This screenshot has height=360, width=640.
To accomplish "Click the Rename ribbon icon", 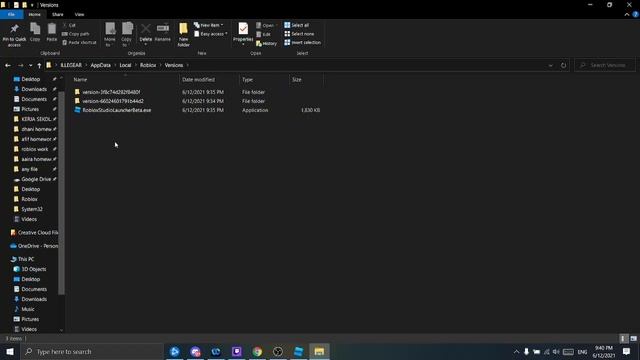I will click(x=163, y=32).
